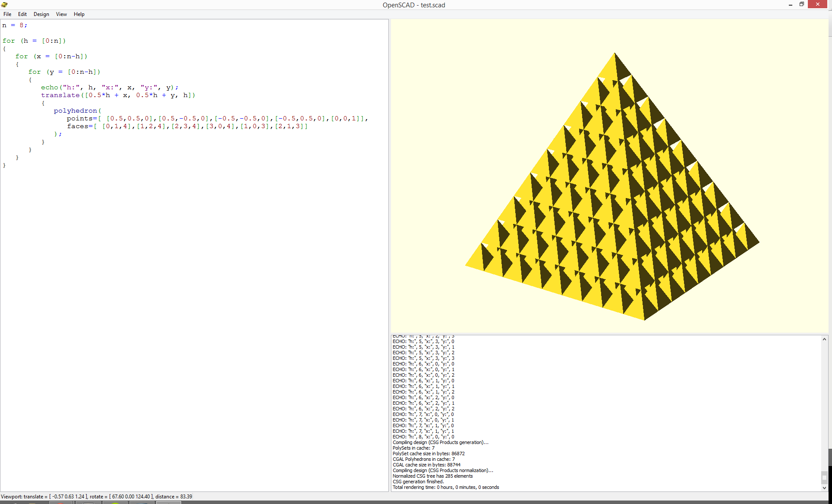Open the Help menu

coord(79,14)
